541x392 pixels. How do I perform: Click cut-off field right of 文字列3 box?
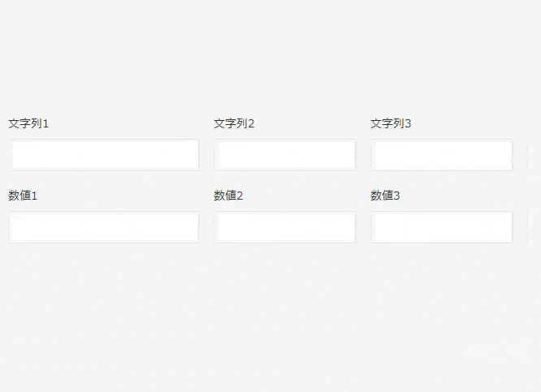click(534, 155)
